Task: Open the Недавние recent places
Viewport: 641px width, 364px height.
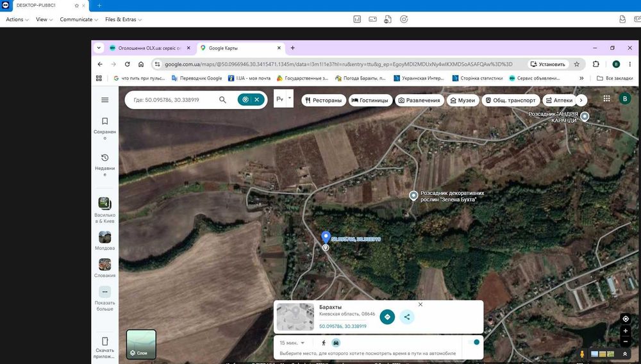Action: click(x=104, y=165)
